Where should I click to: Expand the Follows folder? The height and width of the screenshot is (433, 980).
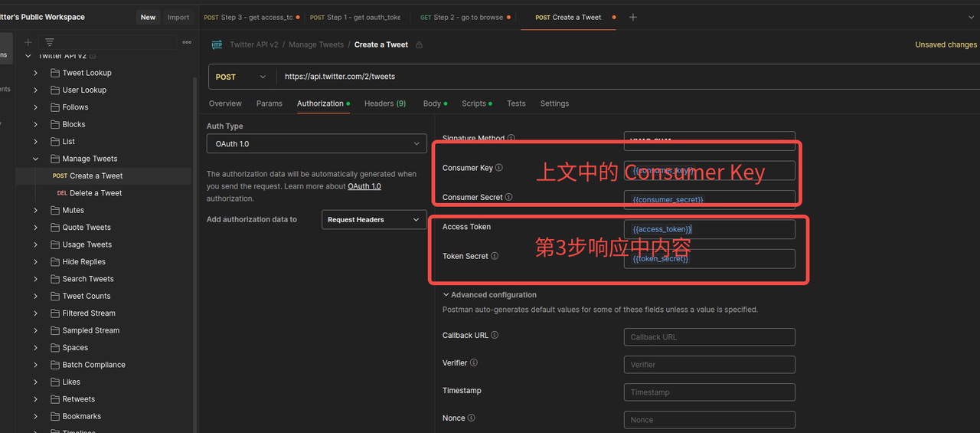click(35, 107)
